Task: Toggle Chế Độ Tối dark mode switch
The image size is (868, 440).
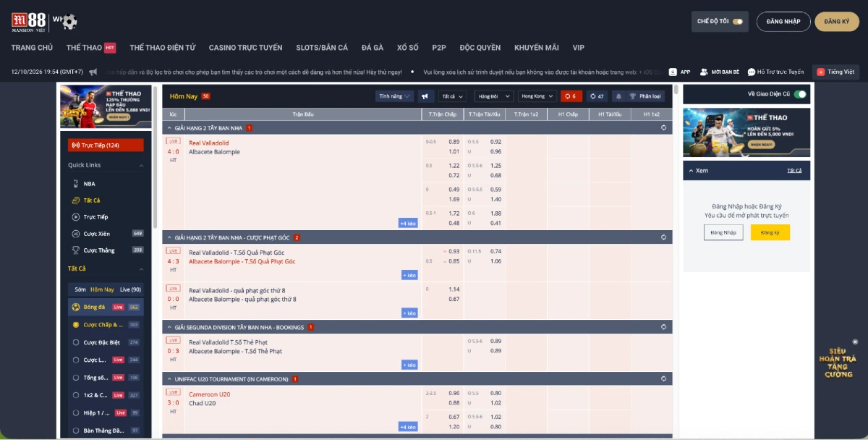Action: coord(738,22)
